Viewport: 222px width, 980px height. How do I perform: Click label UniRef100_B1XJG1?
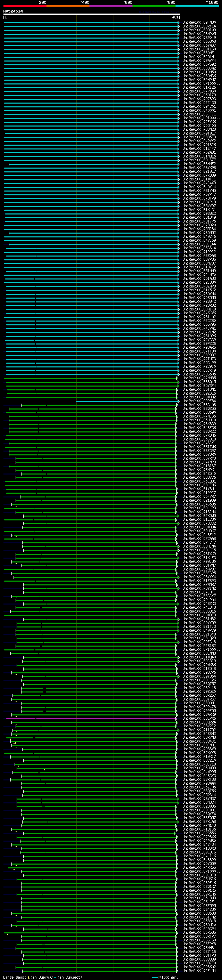point(199,210)
